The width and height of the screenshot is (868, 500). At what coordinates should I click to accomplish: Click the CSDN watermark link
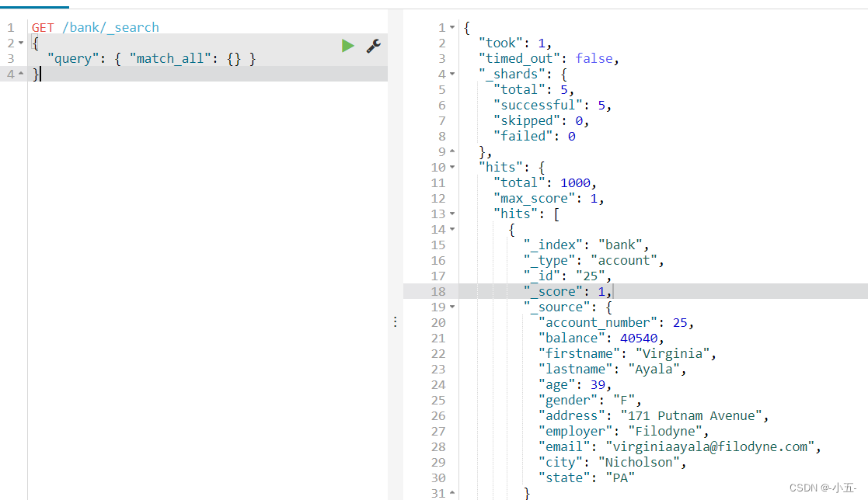(821, 488)
